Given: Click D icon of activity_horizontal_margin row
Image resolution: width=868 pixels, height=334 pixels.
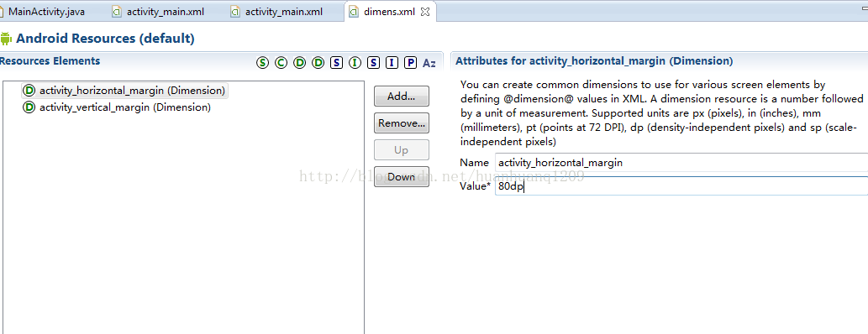Looking at the screenshot, I should [29, 91].
